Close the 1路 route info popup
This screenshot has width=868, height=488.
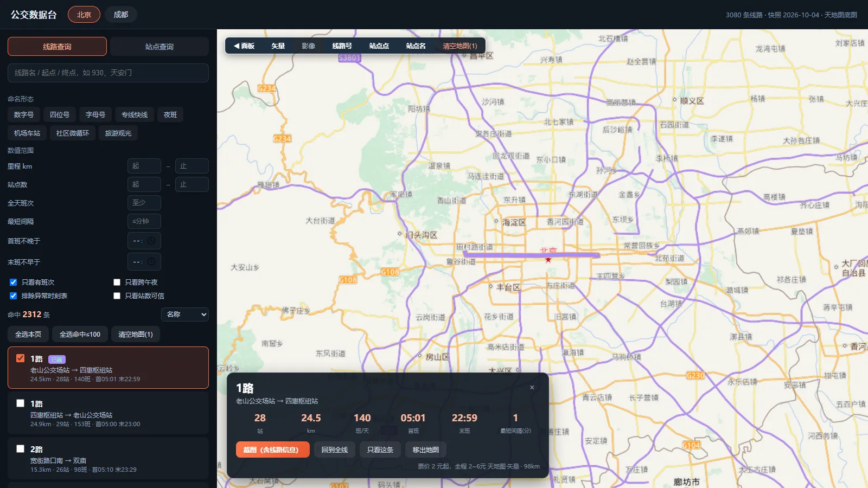point(532,387)
